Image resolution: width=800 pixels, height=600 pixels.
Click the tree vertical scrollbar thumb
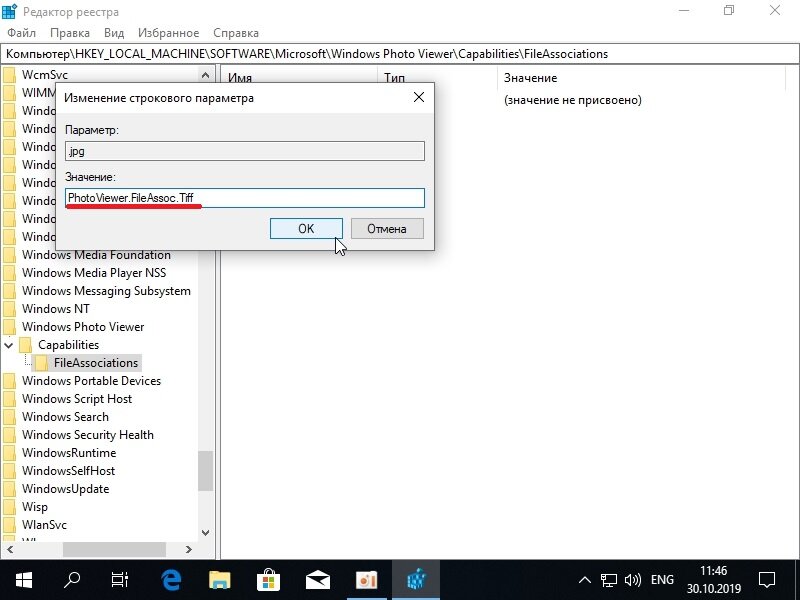(205, 471)
